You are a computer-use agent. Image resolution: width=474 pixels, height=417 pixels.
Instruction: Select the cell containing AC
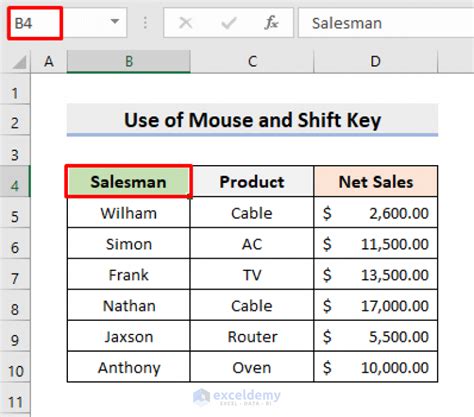click(x=252, y=243)
